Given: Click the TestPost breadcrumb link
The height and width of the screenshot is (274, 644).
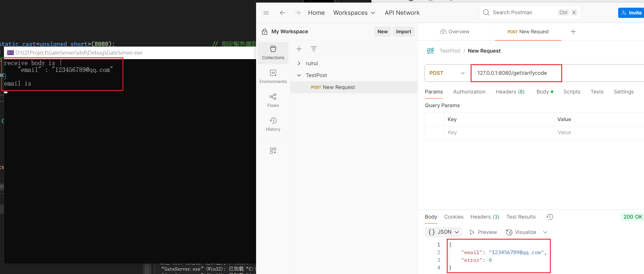Looking at the screenshot, I should coord(450,51).
